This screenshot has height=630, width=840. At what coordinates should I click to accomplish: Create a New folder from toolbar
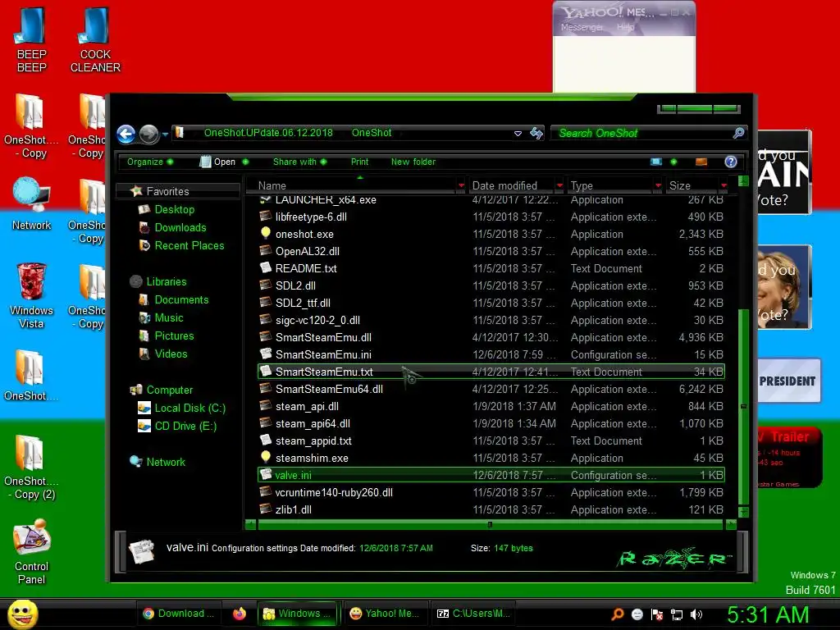[x=413, y=162]
